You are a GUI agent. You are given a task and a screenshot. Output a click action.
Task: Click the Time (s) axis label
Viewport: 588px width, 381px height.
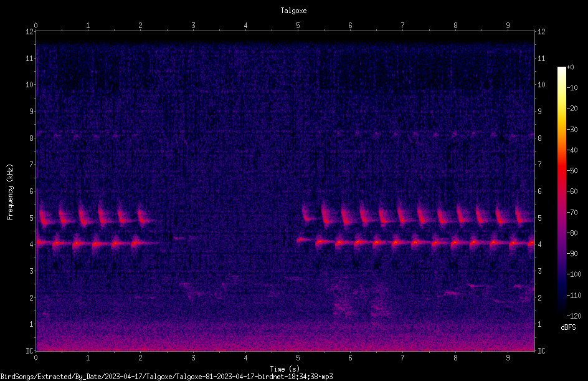(285, 369)
